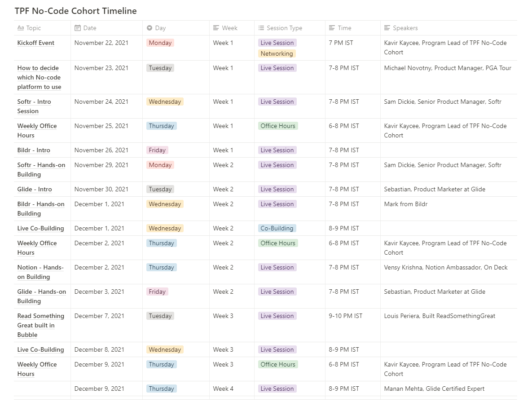The width and height of the screenshot is (532, 402).
Task: Click the date December 7, 2021
Action: coord(99,316)
